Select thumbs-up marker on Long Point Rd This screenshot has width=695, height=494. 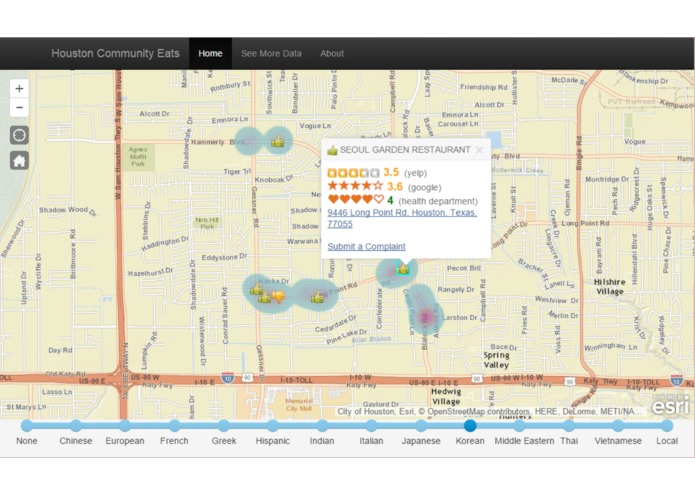tap(318, 297)
